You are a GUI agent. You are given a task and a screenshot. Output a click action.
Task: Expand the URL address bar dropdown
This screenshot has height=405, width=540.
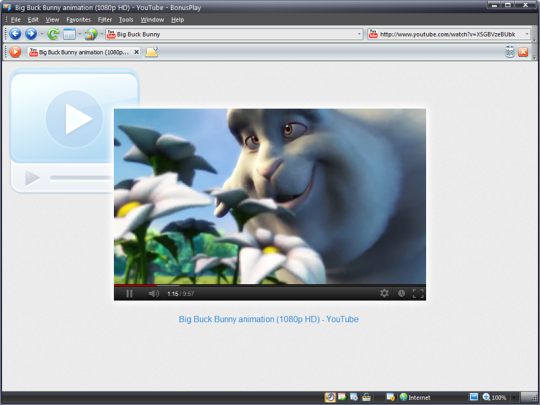coord(527,34)
